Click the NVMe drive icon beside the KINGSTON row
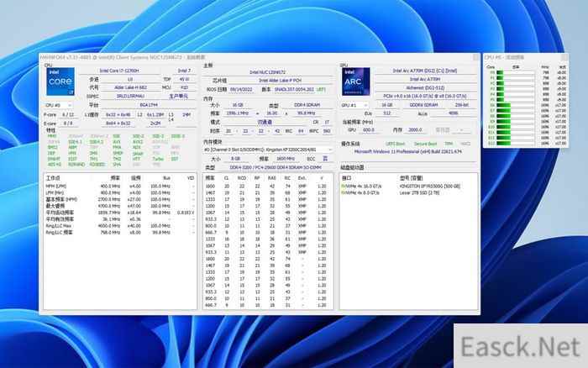Image resolution: width=588 pixels, height=368 pixels. click(343, 186)
